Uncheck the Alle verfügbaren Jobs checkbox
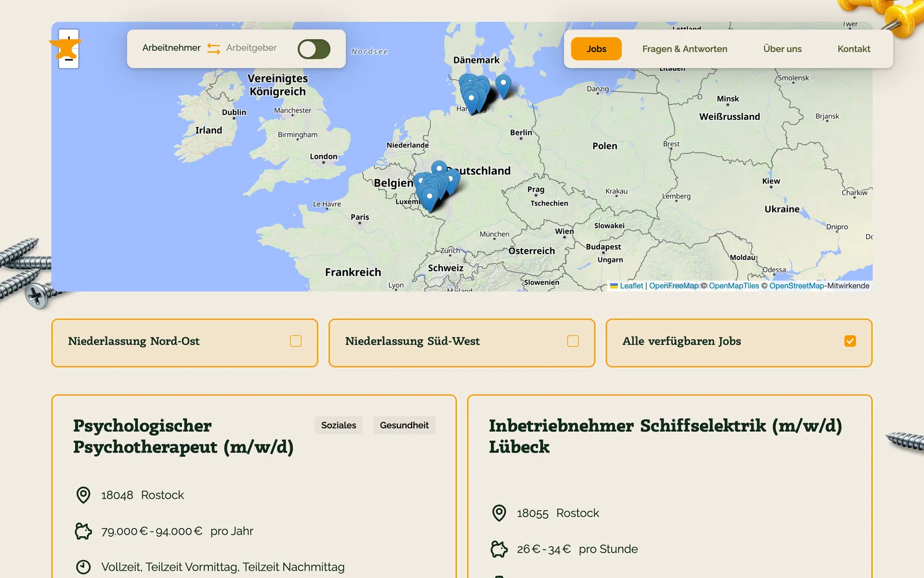Viewport: 924px width, 578px height. [850, 341]
